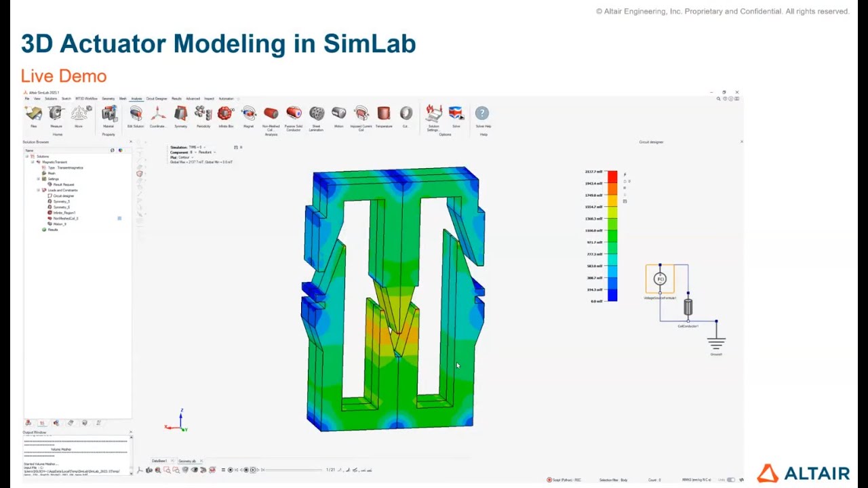The width and height of the screenshot is (868, 488).
Task: Select the Results node in the tree
Action: (52, 230)
